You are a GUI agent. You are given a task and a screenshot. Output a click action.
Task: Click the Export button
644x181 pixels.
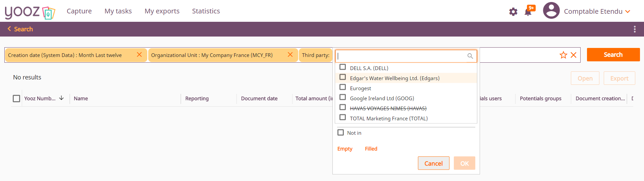619,78
